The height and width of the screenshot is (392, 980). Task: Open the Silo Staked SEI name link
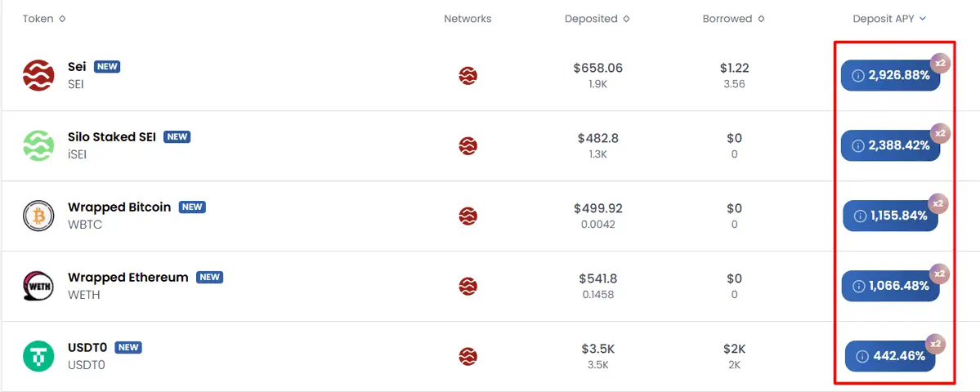[112, 136]
